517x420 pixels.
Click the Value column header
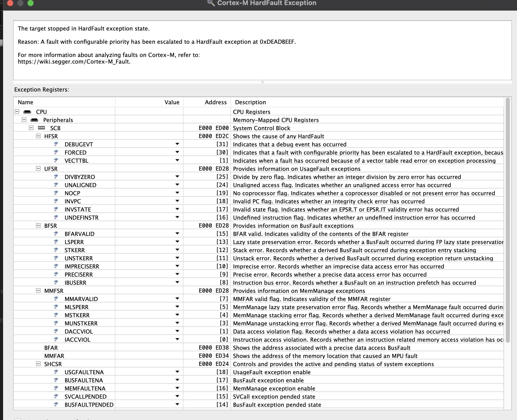(x=149, y=102)
